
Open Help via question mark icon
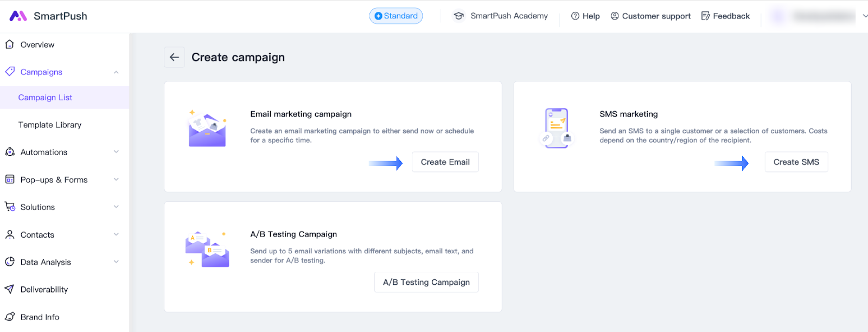[x=575, y=16]
